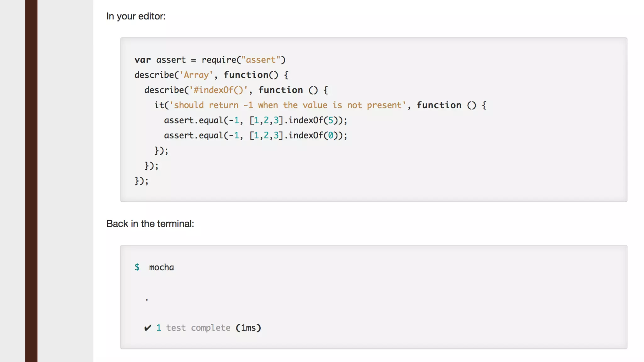Click the mocha command text
Screen dimensions: 644x362
point(161,267)
